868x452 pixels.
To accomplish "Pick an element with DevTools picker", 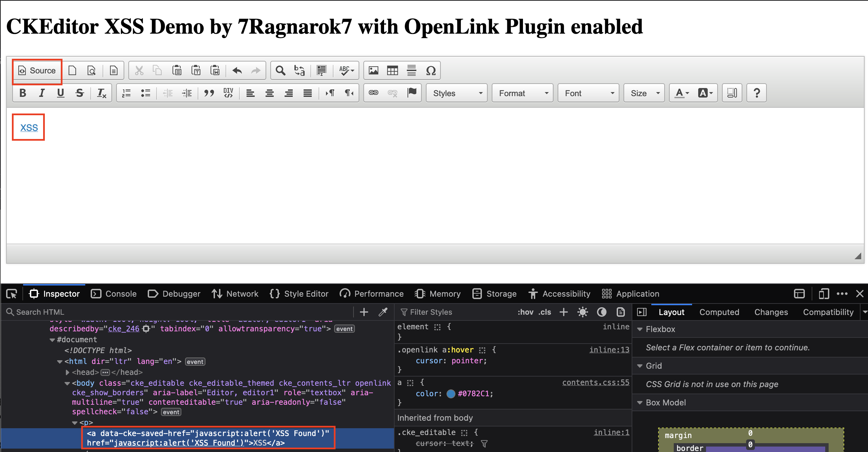I will 12,294.
